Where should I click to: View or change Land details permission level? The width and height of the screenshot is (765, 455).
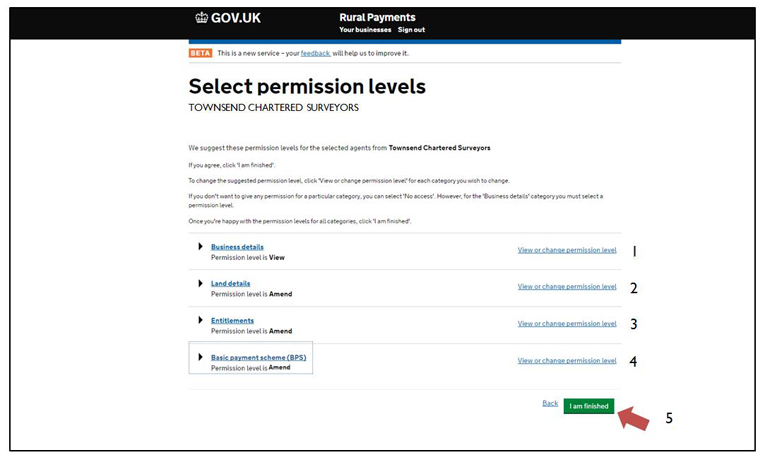point(567,286)
